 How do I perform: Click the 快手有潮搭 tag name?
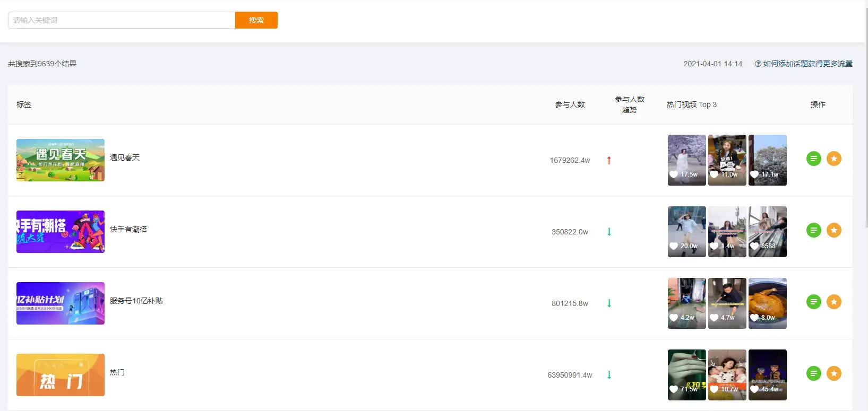128,229
